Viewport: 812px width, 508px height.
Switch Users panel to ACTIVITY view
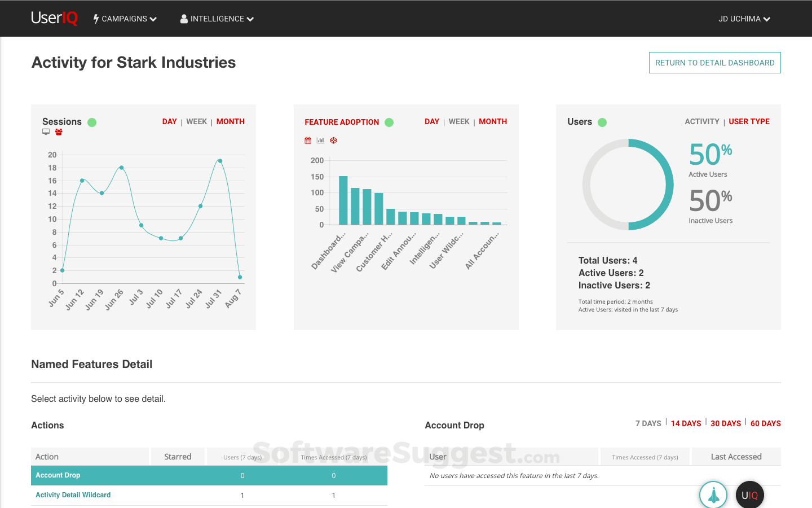tap(702, 121)
